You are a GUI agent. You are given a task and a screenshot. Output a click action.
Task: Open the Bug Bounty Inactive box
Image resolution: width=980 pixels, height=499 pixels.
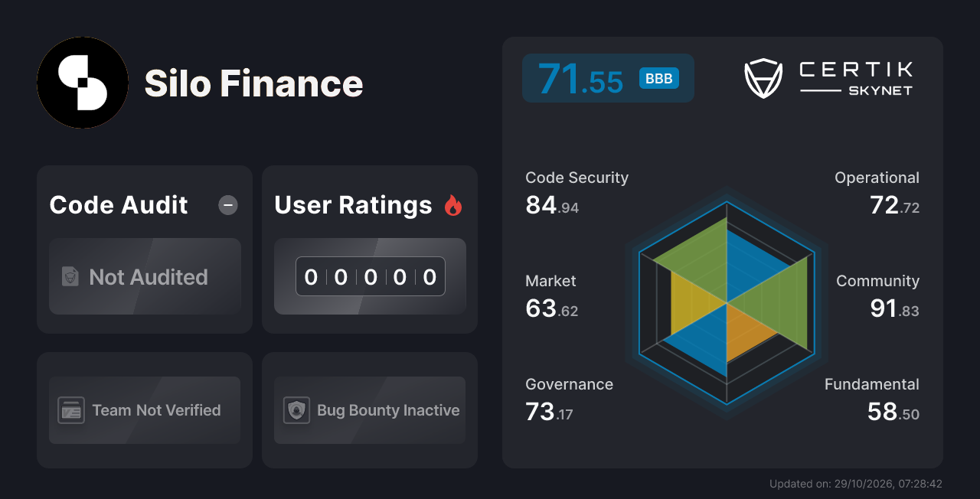(370, 410)
